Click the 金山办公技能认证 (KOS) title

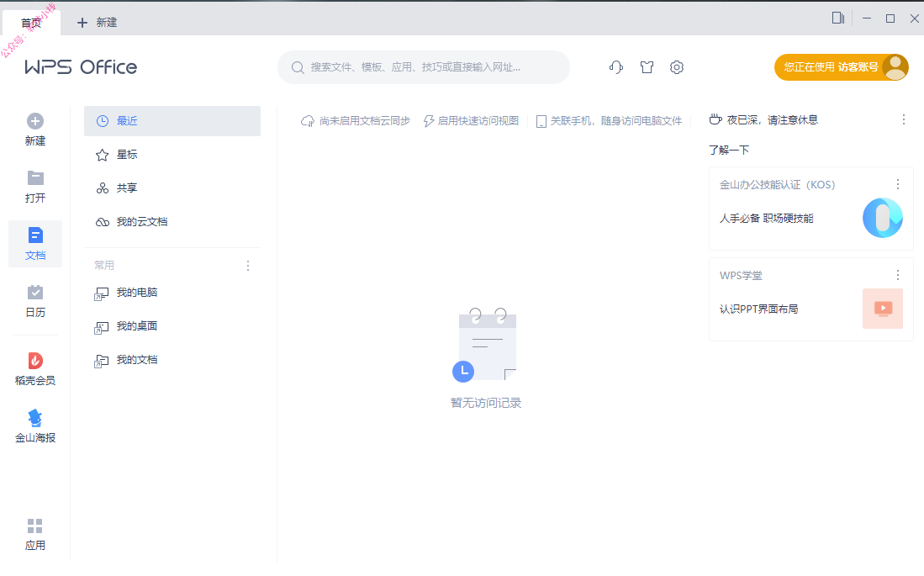(777, 185)
